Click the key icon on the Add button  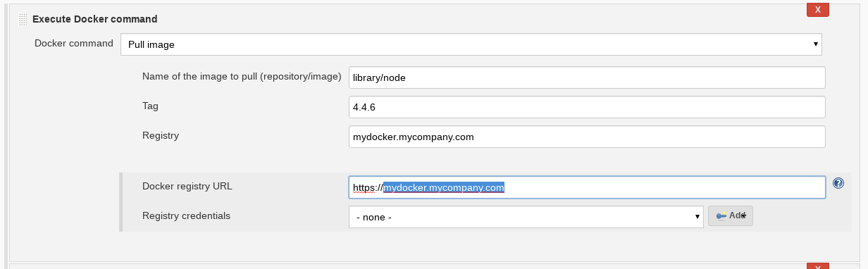click(721, 216)
